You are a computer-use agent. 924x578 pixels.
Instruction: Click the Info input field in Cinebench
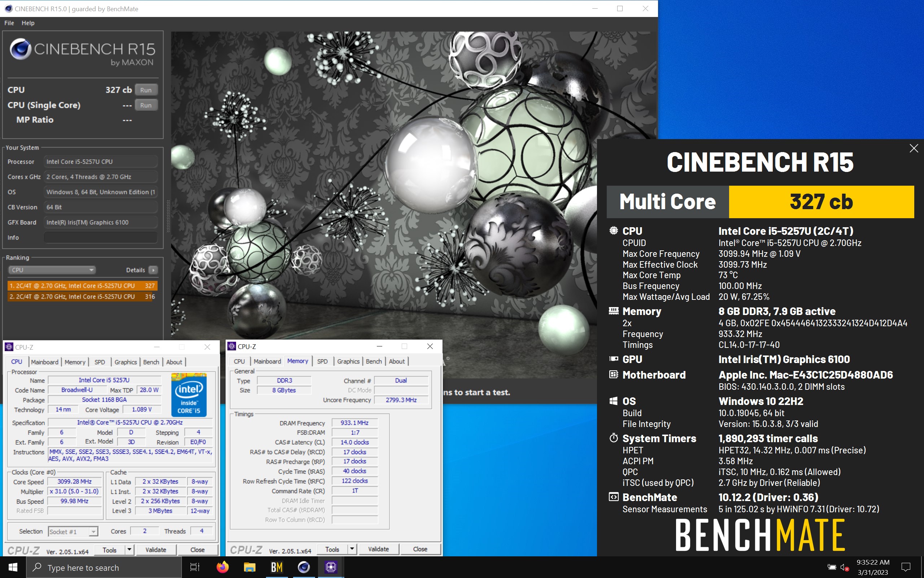(101, 237)
